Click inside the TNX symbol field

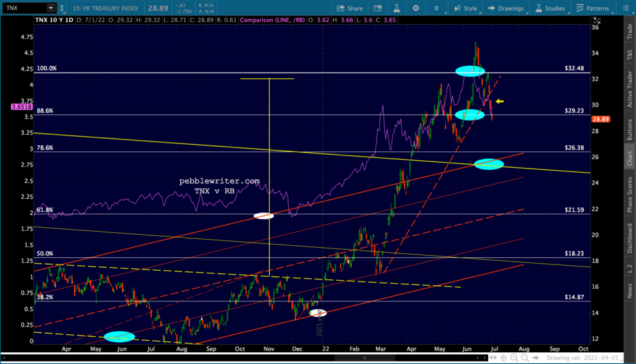[24, 7]
